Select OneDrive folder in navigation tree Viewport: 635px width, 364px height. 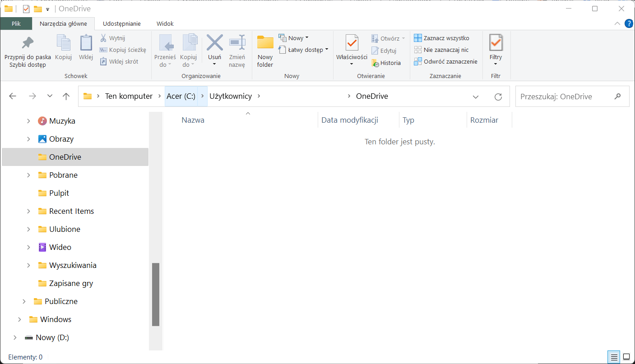tap(75, 157)
